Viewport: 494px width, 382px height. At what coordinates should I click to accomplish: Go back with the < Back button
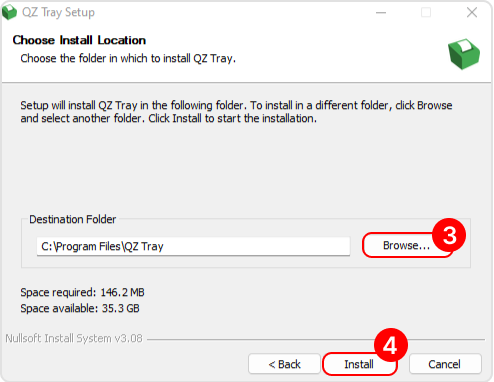coord(284,364)
